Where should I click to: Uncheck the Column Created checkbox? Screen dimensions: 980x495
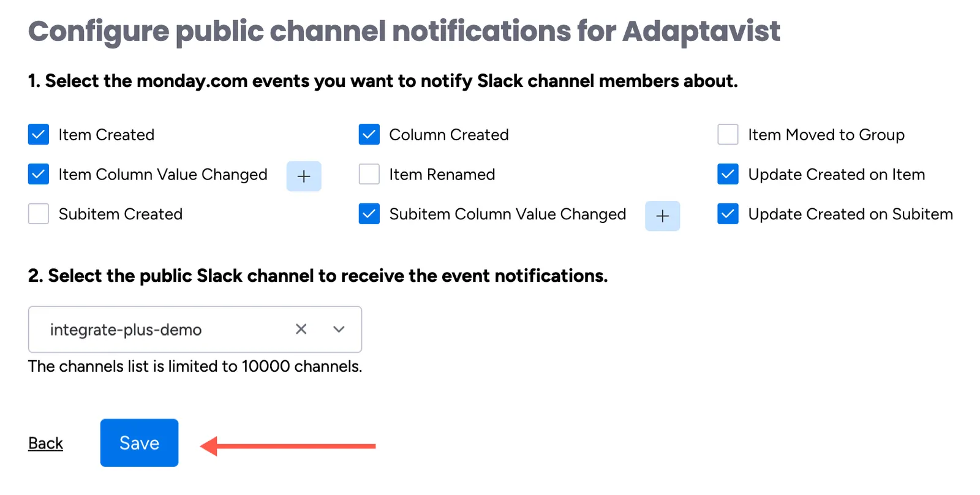[x=369, y=135]
